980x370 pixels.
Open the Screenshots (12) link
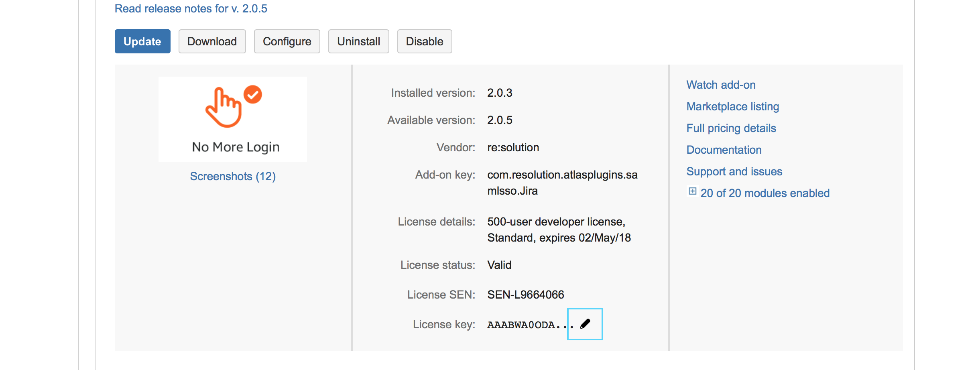tap(233, 176)
